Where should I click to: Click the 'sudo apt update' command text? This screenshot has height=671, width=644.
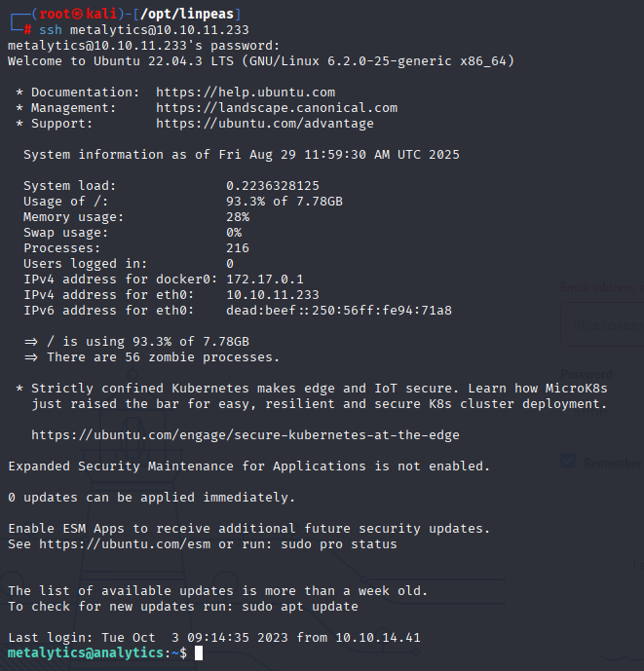click(300, 607)
